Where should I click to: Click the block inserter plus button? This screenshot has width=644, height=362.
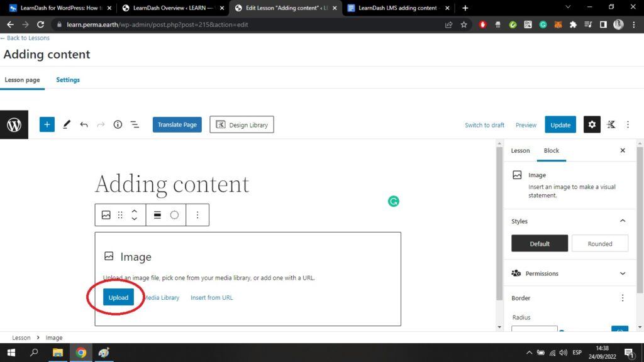[47, 124]
